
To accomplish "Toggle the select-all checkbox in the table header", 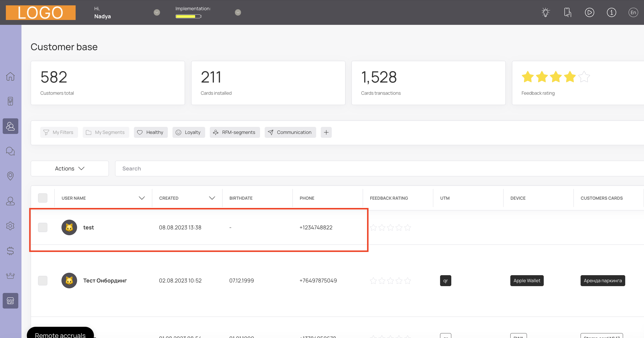I will tap(42, 198).
